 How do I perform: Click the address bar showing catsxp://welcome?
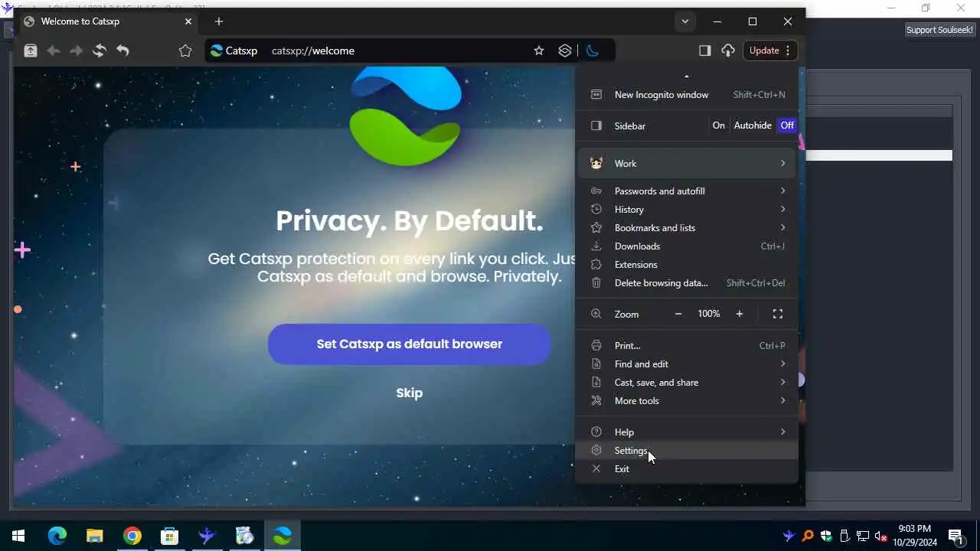tap(398, 51)
